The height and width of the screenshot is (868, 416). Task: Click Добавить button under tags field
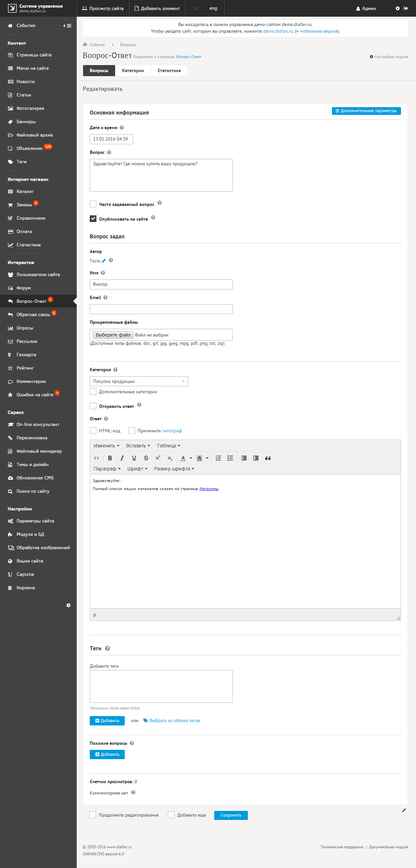[107, 720]
